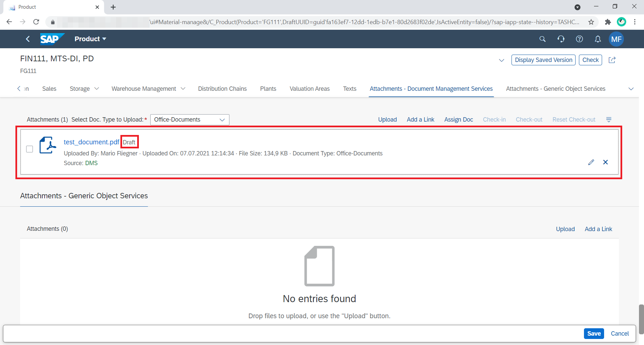Screen dimensions: 644x345
Task: Click Display Saved Version button
Action: click(543, 60)
